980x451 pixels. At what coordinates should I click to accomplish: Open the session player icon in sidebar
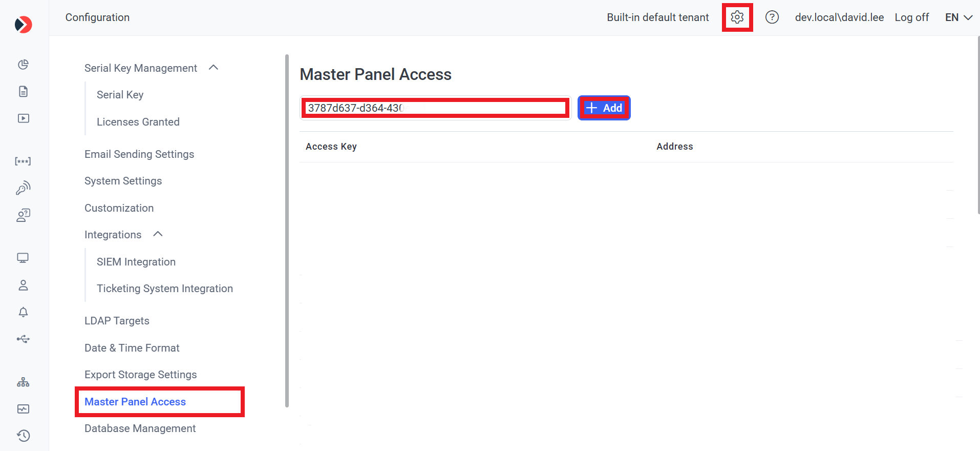coord(23,118)
